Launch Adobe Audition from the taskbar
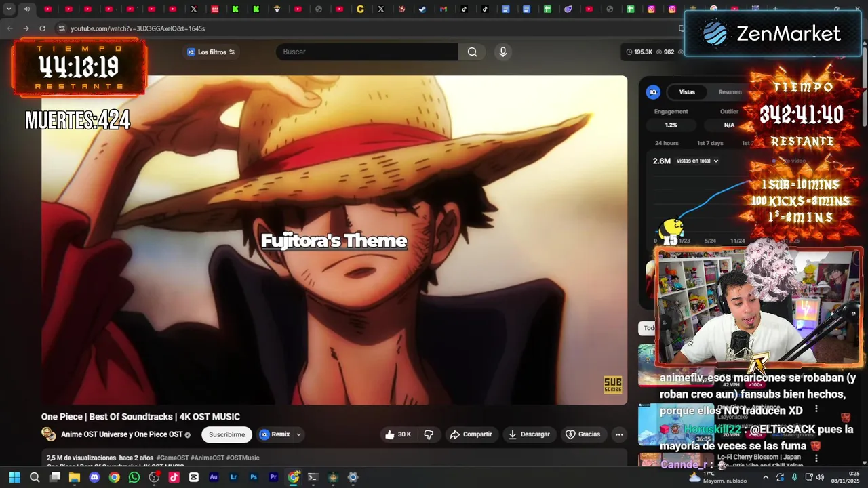This screenshot has height=488, width=868. click(x=214, y=477)
